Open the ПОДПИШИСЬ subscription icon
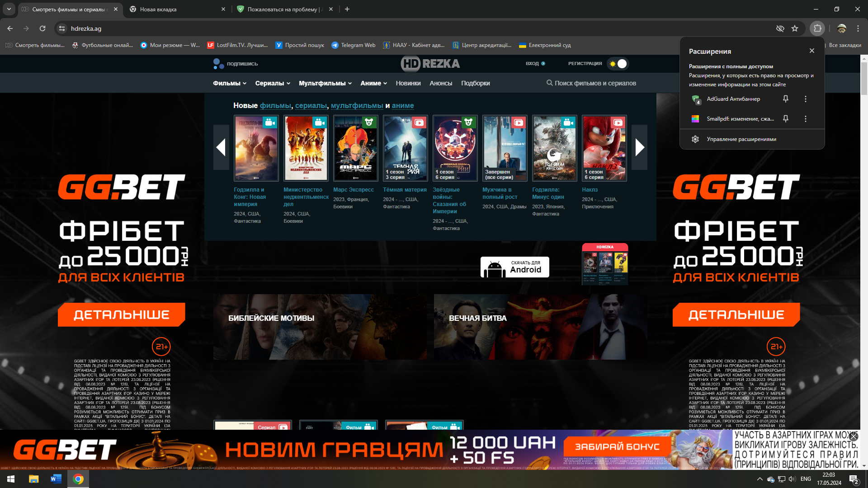Viewport: 868px width, 488px height. tap(217, 64)
